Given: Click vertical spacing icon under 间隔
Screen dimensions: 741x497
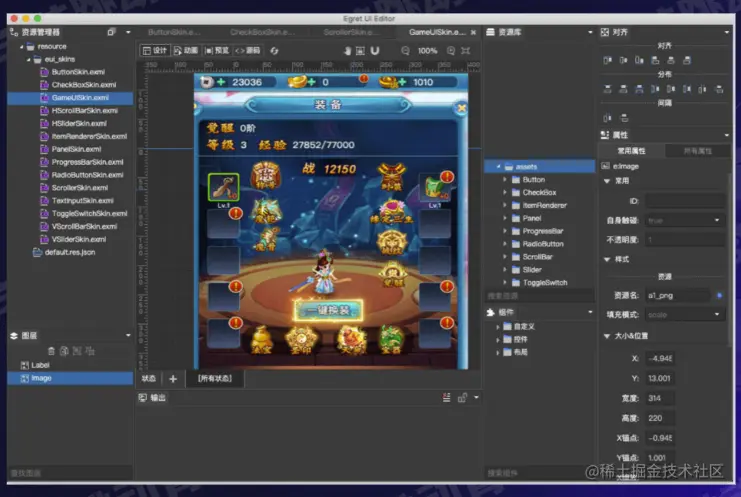Looking at the screenshot, I should tap(624, 118).
